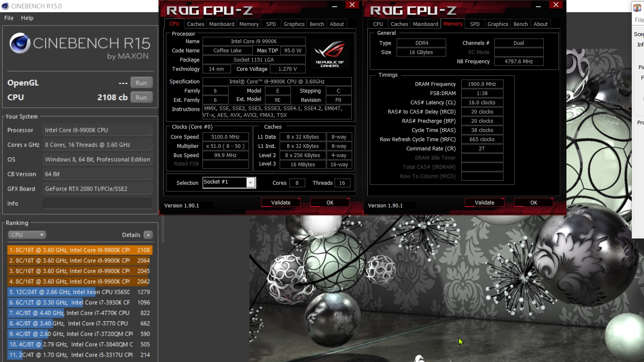The width and height of the screenshot is (644, 362).
Task: Click Validate in the left CPU-Z window
Action: coord(281,202)
